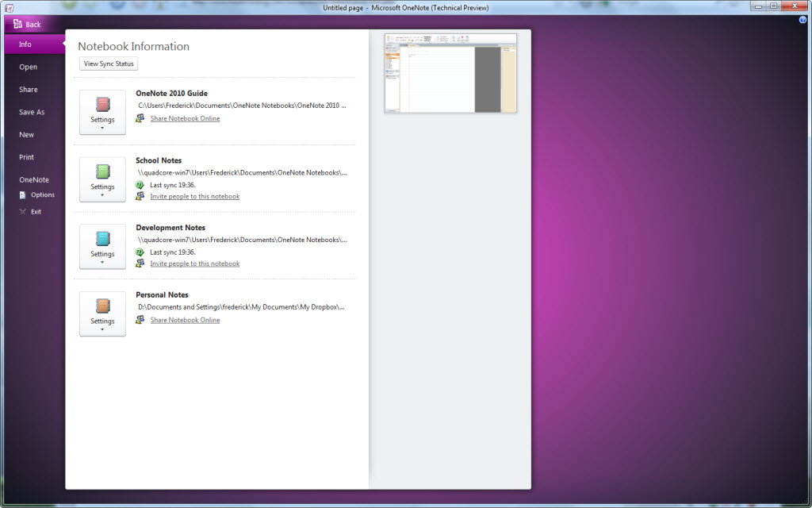Screen dimensions: 812x508
Task: Minimize the OneNote window
Action: [x=759, y=6]
